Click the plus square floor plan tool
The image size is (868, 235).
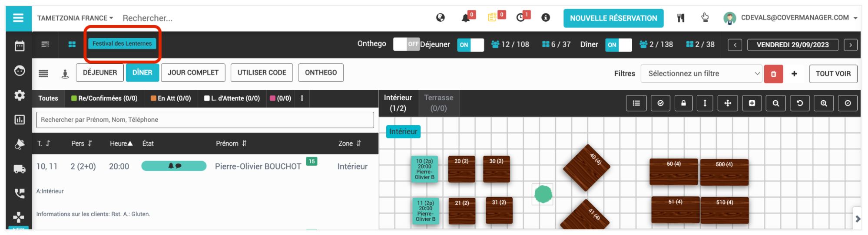pos(752,103)
